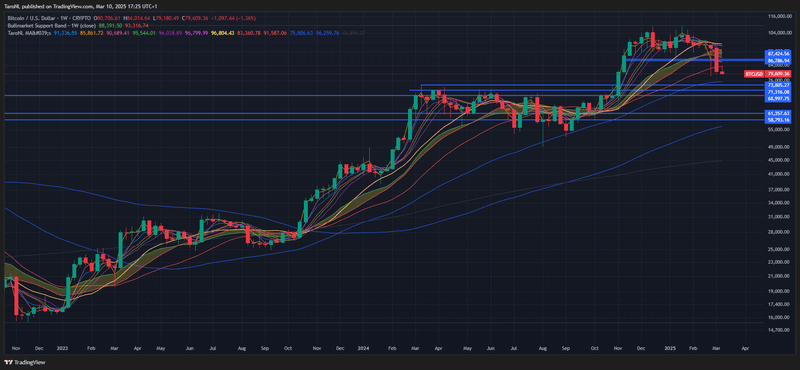800x370 pixels.
Task: Click the 86,786.94 blue price label
Action: (x=777, y=60)
